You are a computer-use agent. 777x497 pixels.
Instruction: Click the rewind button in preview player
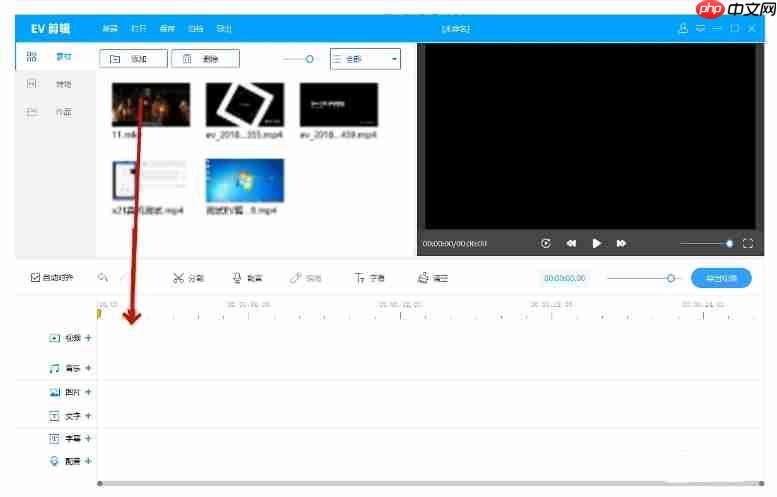click(571, 243)
